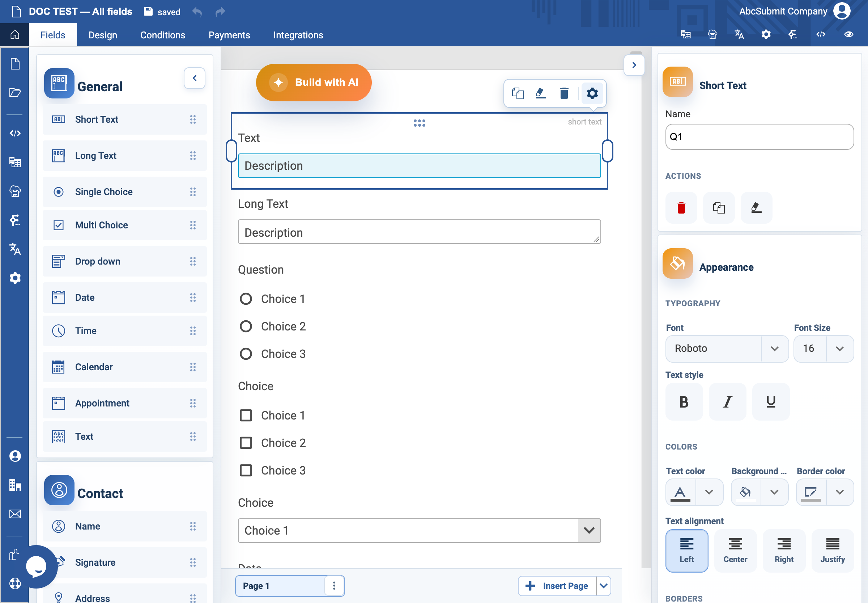The width and height of the screenshot is (868, 603).
Task: Click the rename pencil icon under Actions
Action: 756,207
